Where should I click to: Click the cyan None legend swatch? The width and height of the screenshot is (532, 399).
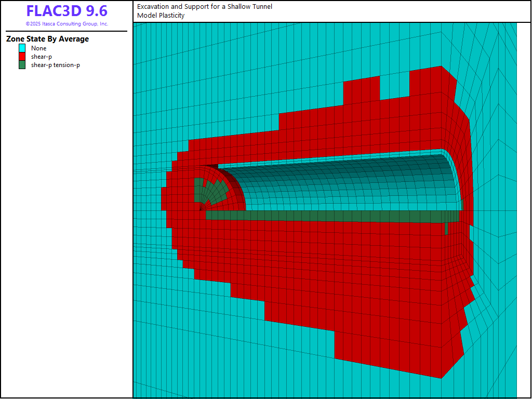point(22,48)
